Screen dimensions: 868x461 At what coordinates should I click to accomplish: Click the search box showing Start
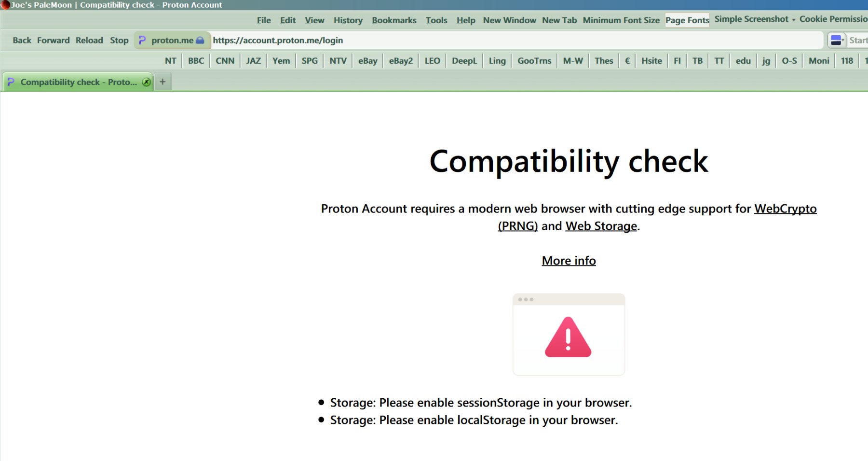[x=858, y=40]
